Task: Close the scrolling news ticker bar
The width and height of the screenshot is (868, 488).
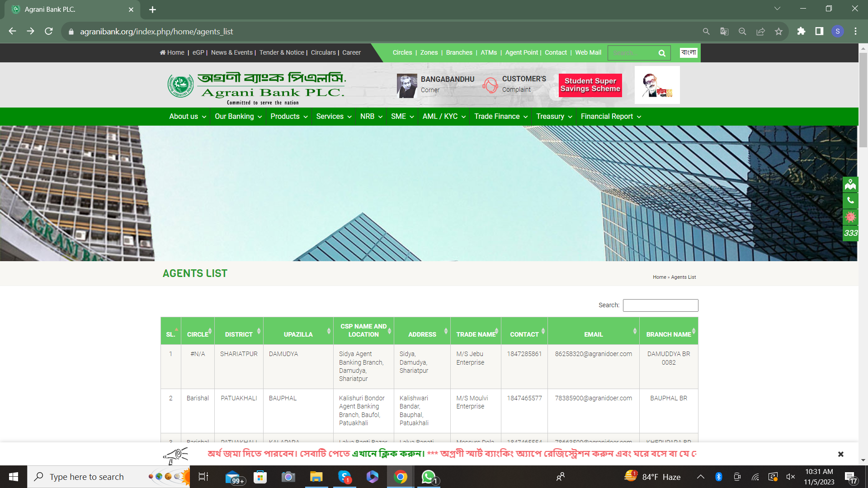Action: 840,454
